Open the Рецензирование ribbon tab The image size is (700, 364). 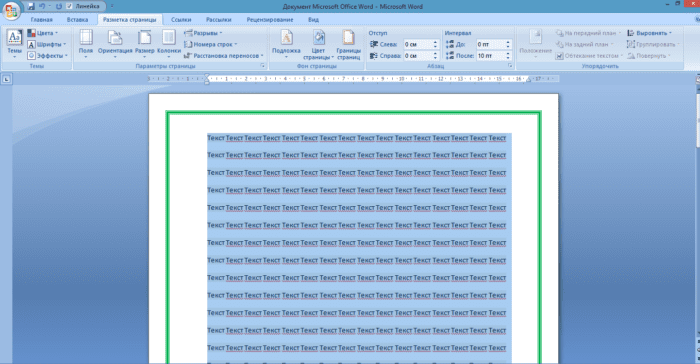pos(270,20)
